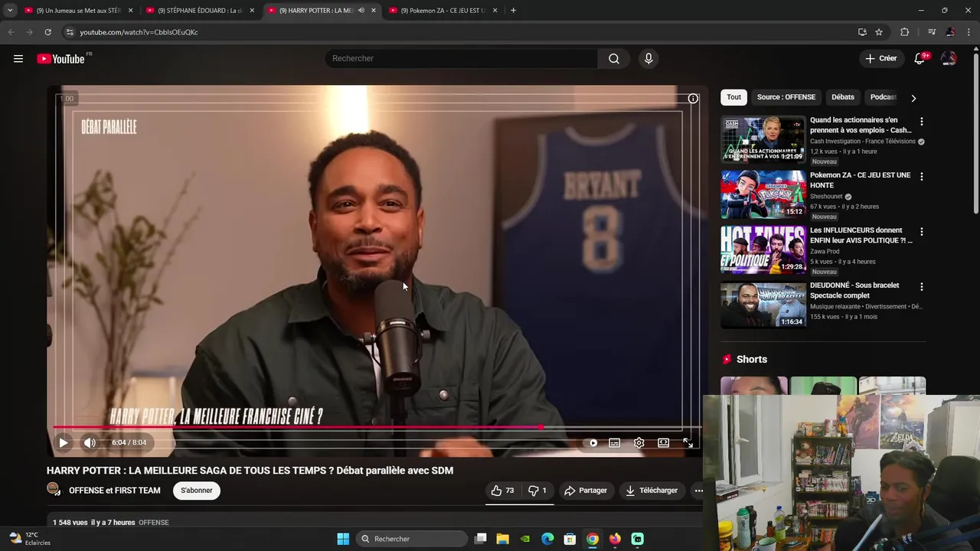Enter fullscreen mode

pos(688,442)
